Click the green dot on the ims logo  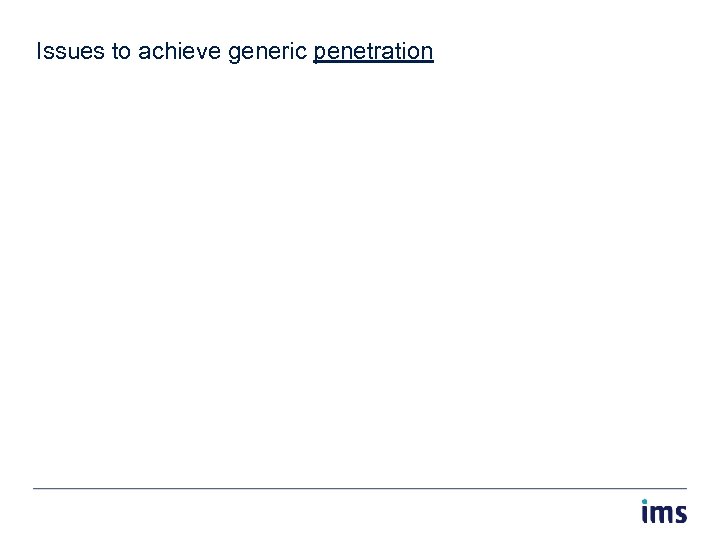click(x=646, y=502)
